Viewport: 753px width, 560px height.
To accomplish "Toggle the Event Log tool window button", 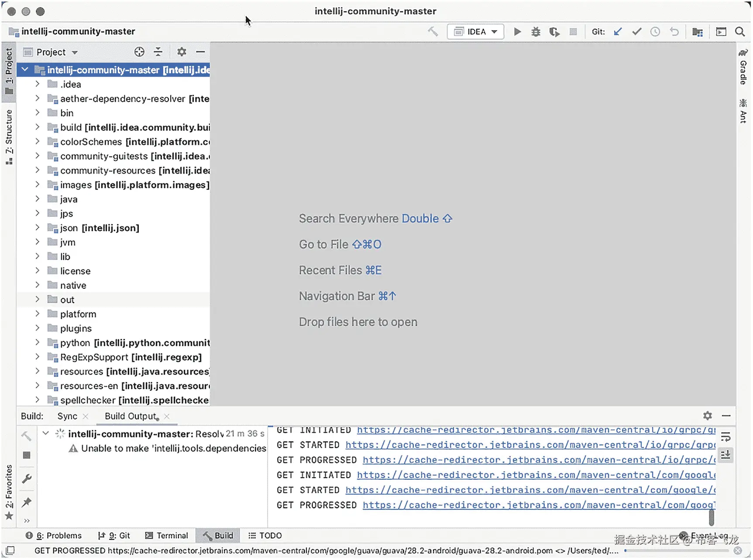I will coord(704,536).
